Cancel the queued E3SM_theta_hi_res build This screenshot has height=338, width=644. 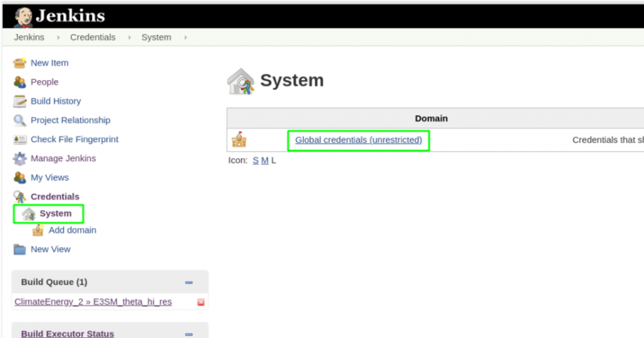tap(201, 303)
